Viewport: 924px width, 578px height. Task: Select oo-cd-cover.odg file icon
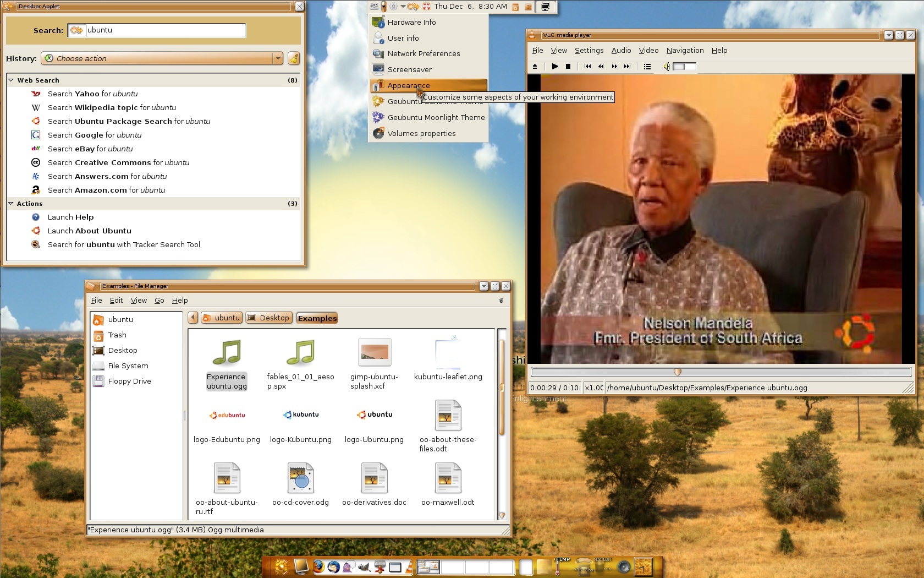[301, 478]
